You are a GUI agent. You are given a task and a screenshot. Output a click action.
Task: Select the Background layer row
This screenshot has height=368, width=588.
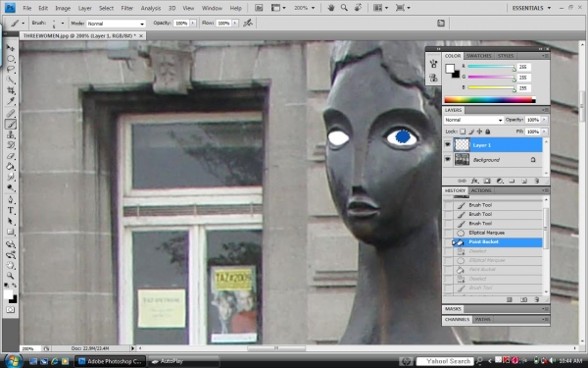pos(498,160)
